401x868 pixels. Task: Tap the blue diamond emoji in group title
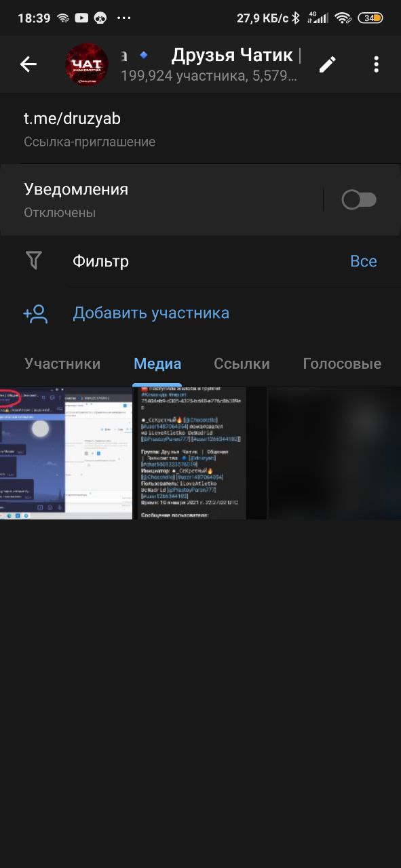(143, 54)
